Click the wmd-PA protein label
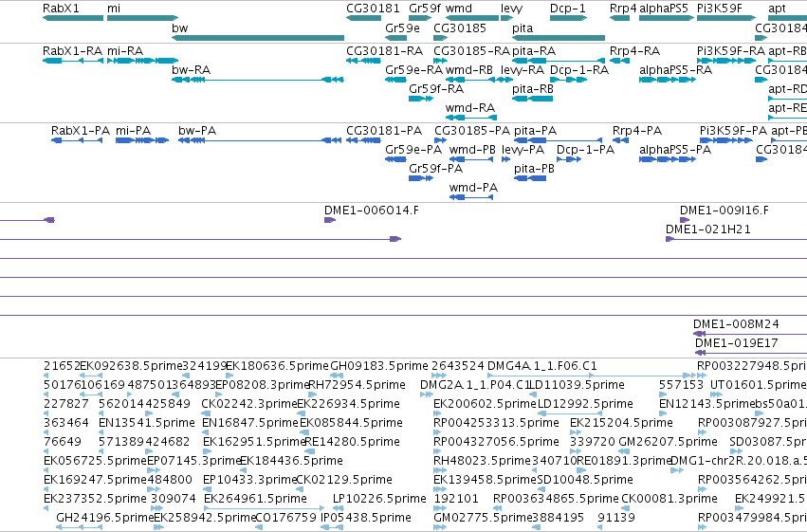807x532 pixels. click(x=473, y=187)
